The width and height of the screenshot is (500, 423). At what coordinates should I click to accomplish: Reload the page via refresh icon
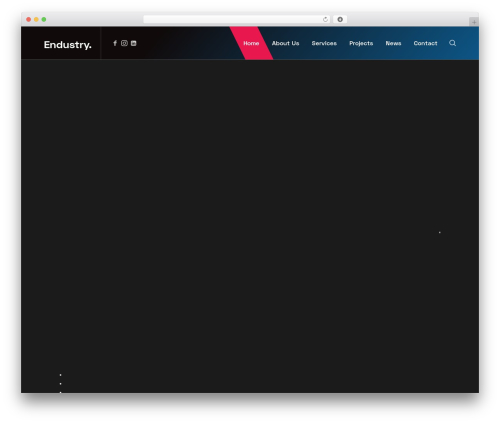325,19
